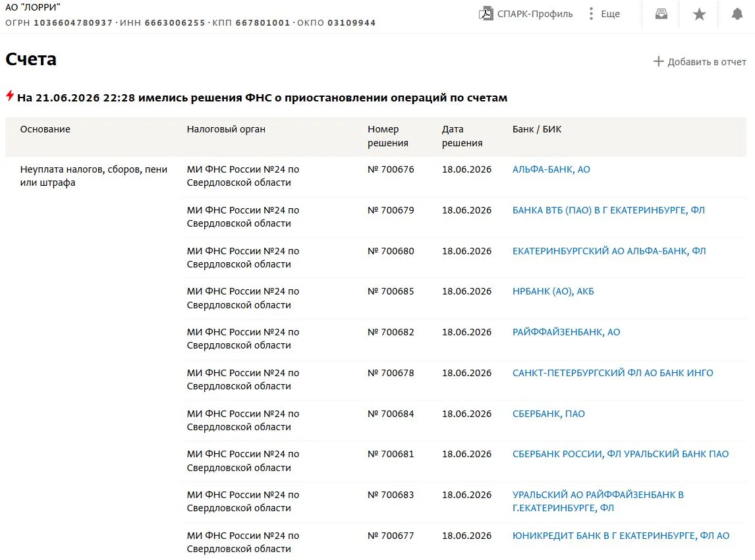Screen dimensions: 755x560
Task: Select decision number № 700683
Action: tap(391, 495)
